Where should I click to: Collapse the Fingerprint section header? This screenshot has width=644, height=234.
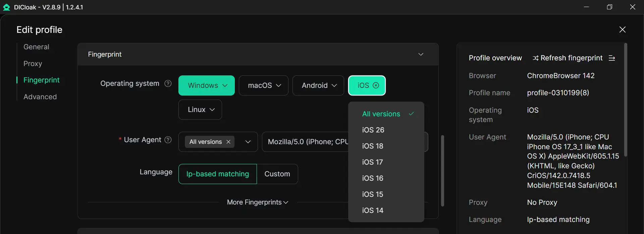pyautogui.click(x=421, y=54)
